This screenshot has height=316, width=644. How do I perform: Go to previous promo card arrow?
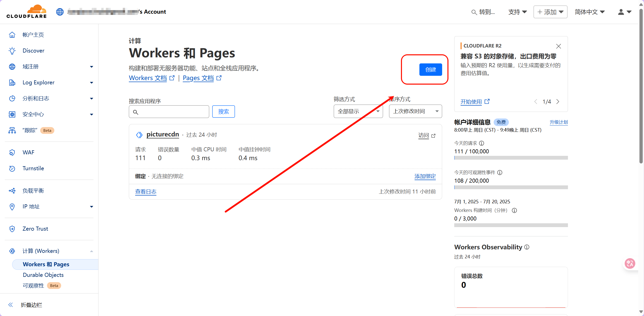536,102
